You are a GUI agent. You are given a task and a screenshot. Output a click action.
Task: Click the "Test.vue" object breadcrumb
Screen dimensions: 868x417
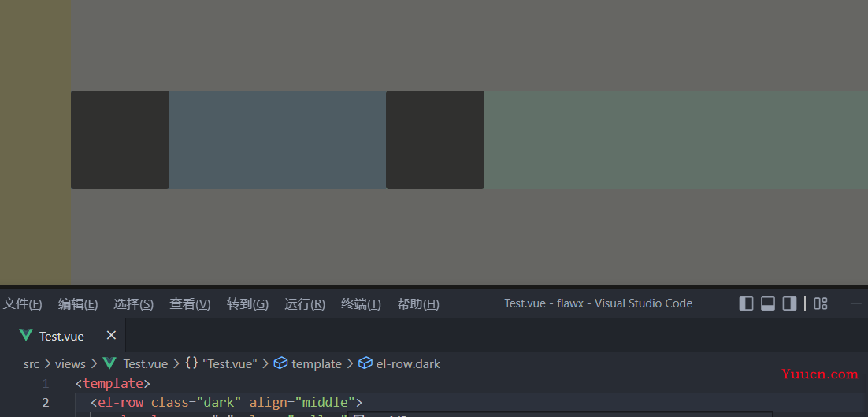(x=230, y=364)
